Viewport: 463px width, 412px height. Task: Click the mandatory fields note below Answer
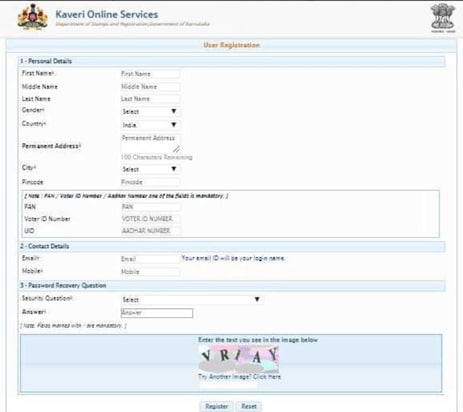point(74,325)
